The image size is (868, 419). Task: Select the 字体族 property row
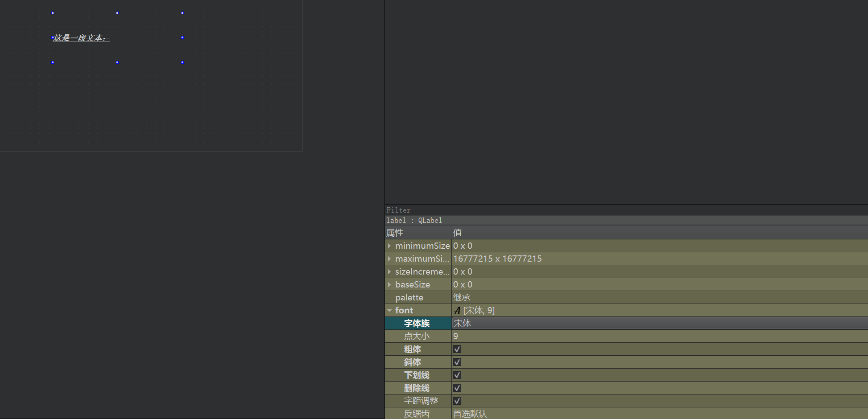(x=418, y=323)
